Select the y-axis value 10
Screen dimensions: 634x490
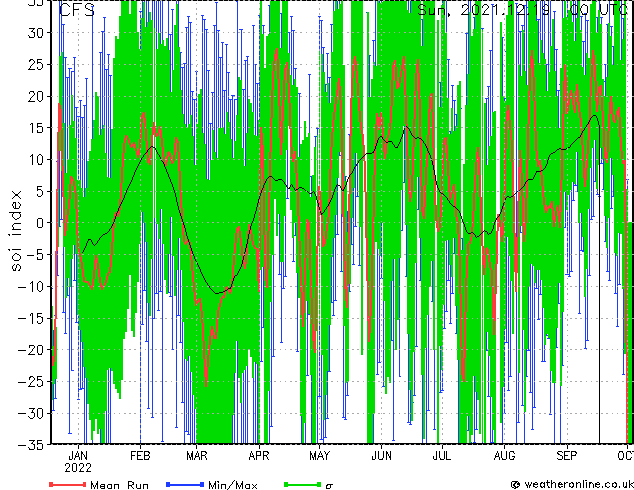tap(36, 160)
